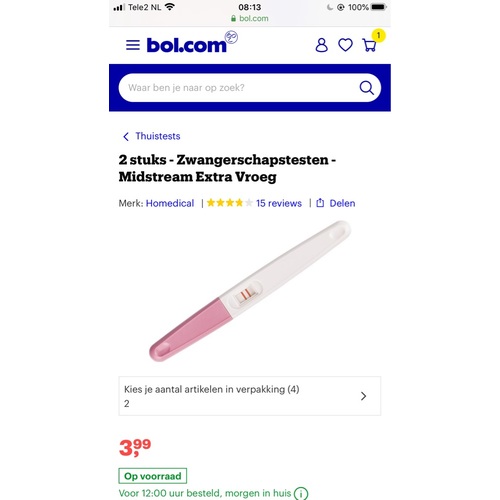Tap the 'Op voorraad' stock badge

click(x=153, y=476)
